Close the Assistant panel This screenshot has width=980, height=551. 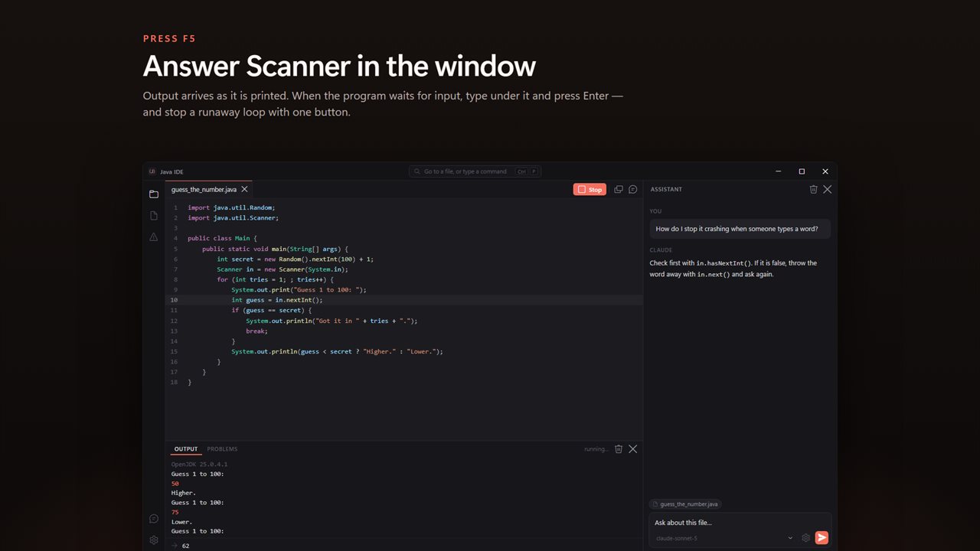827,189
